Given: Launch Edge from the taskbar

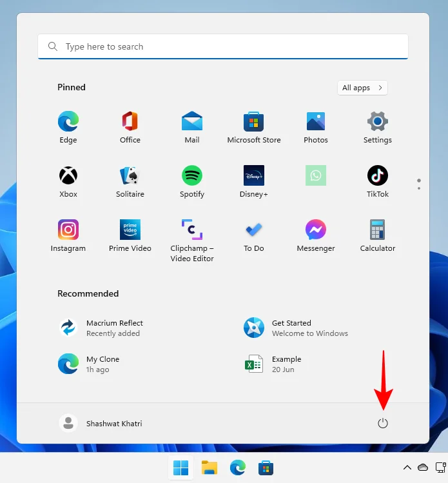Looking at the screenshot, I should coord(238,468).
